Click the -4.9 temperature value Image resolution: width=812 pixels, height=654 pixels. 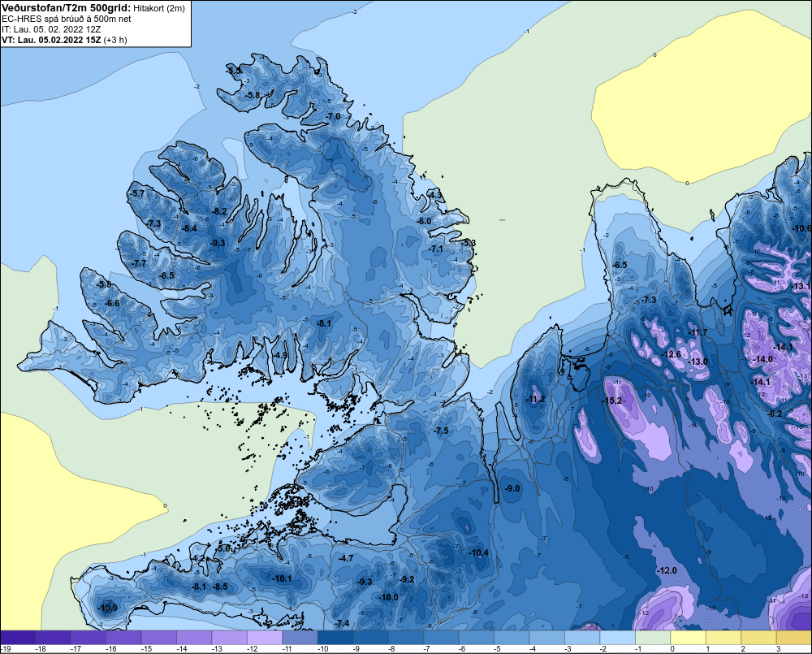tap(280, 355)
